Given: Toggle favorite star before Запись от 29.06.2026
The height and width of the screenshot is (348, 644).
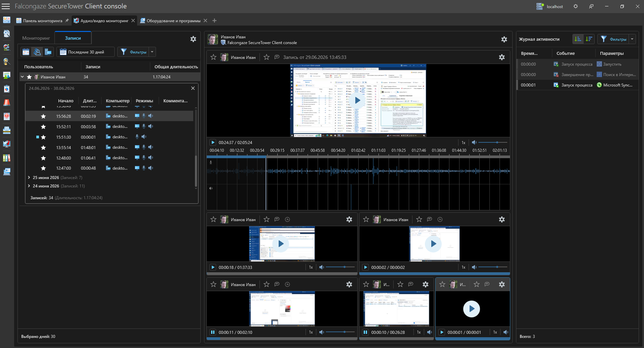Looking at the screenshot, I should 266,57.
